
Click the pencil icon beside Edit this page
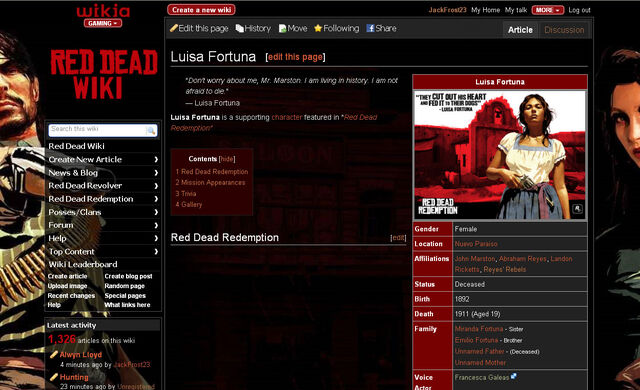174,28
